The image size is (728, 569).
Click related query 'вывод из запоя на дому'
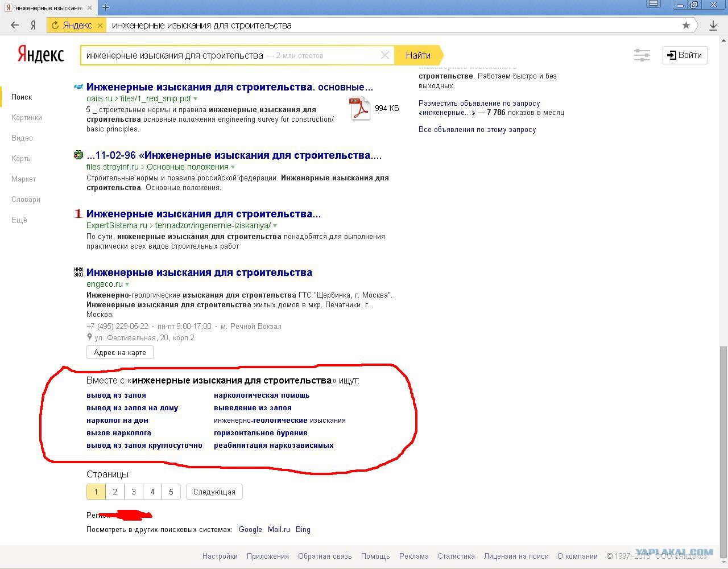coord(132,408)
